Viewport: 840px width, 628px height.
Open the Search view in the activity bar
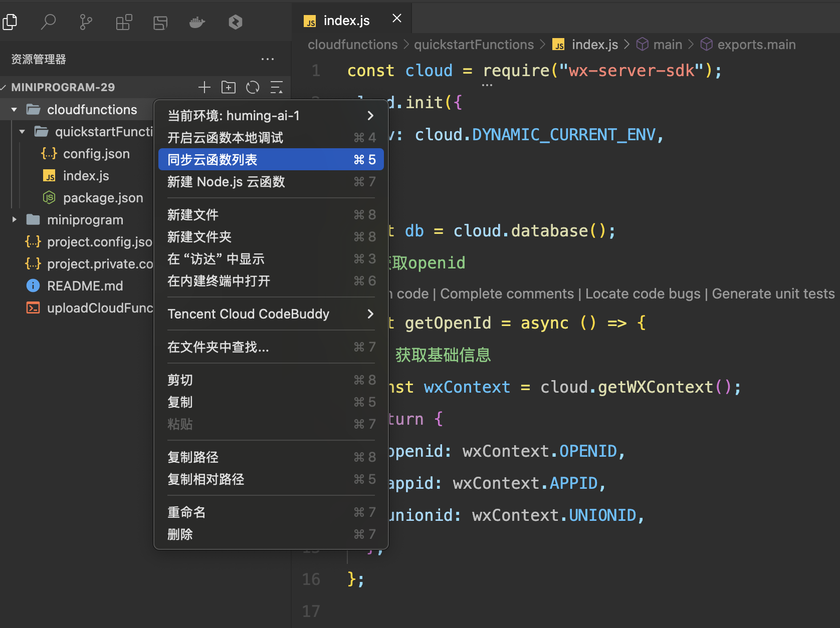[x=48, y=22]
